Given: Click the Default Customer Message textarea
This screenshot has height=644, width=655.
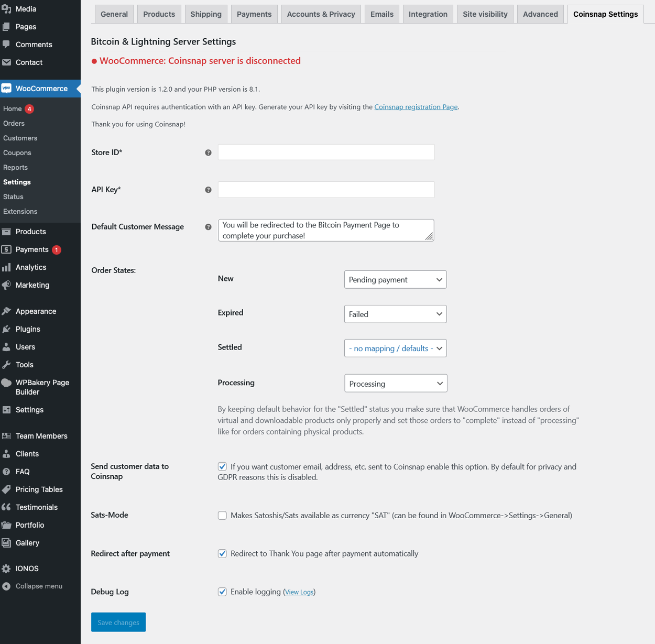Looking at the screenshot, I should click(326, 230).
